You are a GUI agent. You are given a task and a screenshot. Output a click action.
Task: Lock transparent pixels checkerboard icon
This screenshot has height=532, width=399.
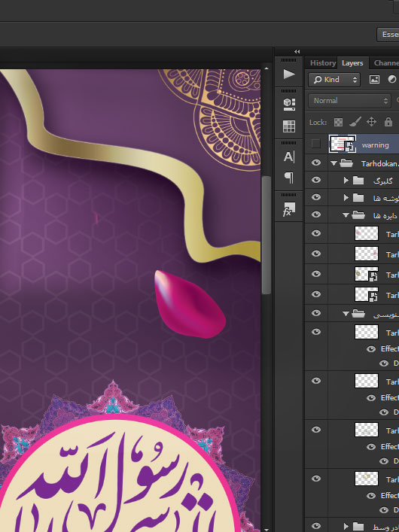click(338, 122)
